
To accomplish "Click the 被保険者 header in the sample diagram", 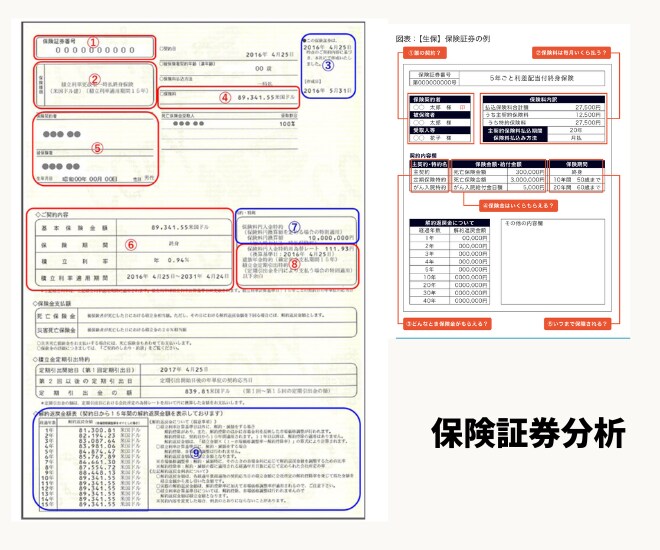I will tap(440, 115).
